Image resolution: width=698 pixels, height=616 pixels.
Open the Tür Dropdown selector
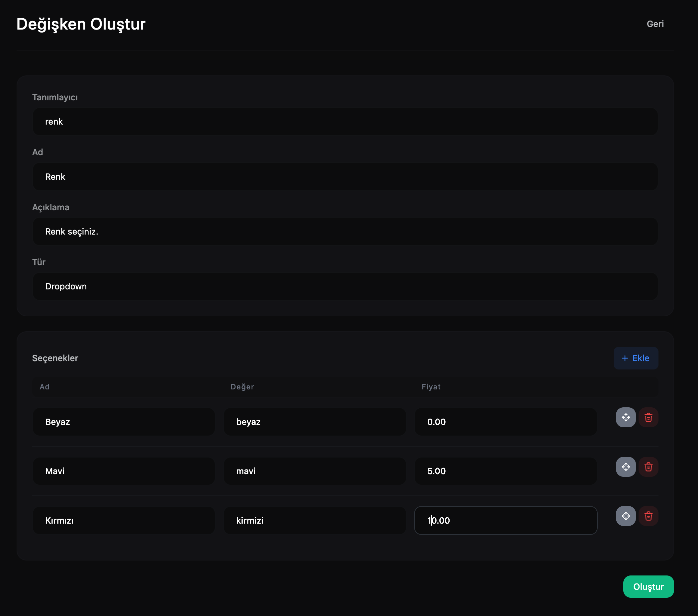click(345, 286)
